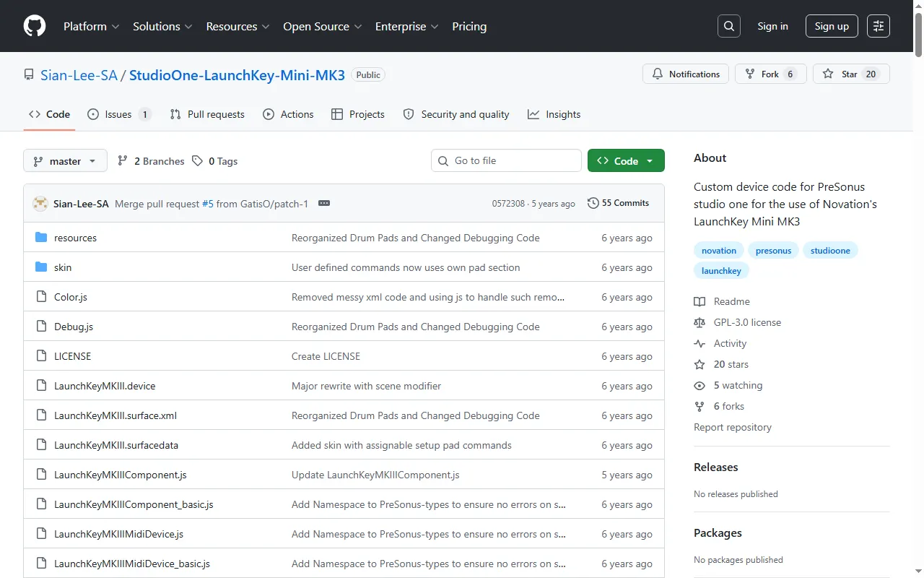The height and width of the screenshot is (578, 924).
Task: Open the master branch selector dropdown
Action: point(65,161)
